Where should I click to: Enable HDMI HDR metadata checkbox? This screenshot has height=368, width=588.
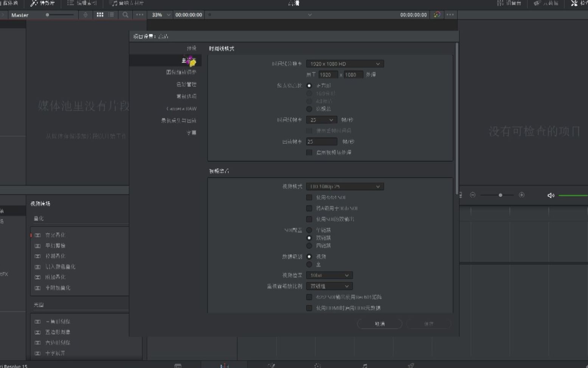coord(309,308)
